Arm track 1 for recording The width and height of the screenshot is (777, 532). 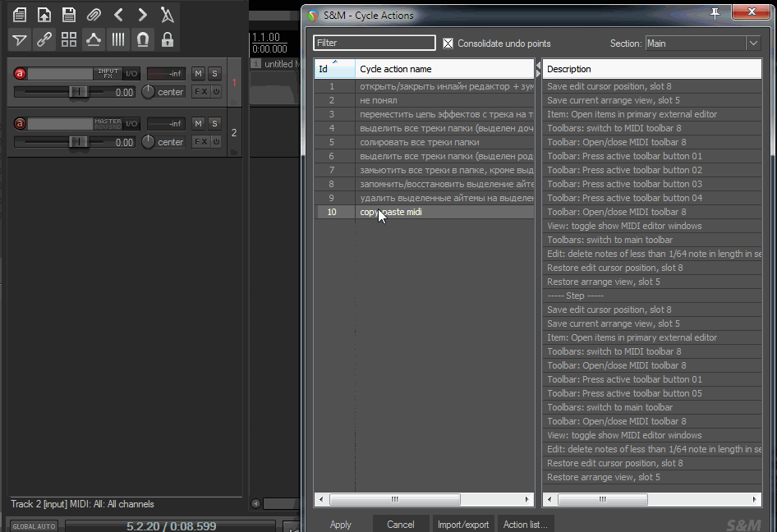pyautogui.click(x=20, y=74)
